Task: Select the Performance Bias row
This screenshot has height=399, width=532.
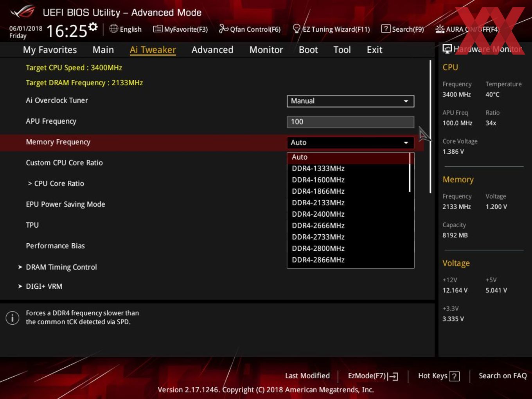Action: point(55,246)
